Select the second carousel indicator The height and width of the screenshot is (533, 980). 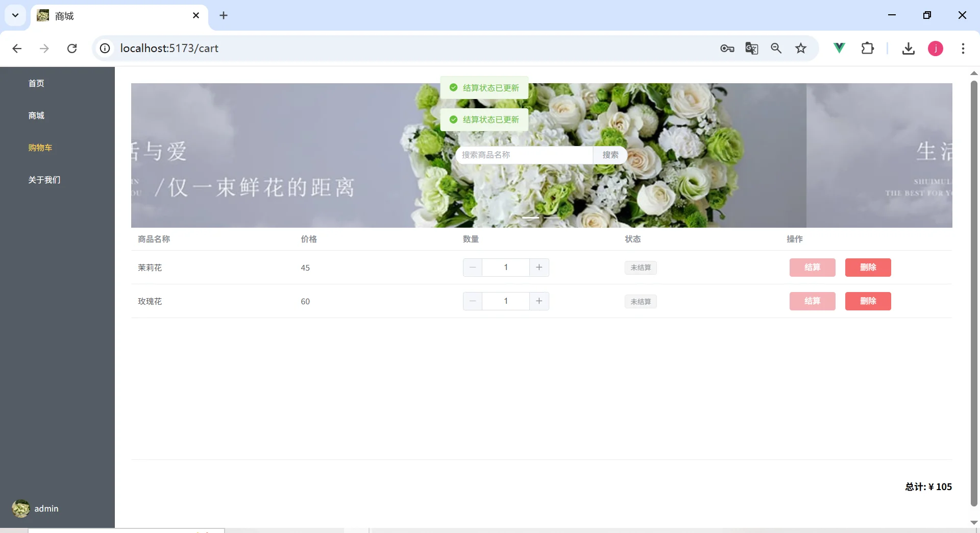pos(552,217)
